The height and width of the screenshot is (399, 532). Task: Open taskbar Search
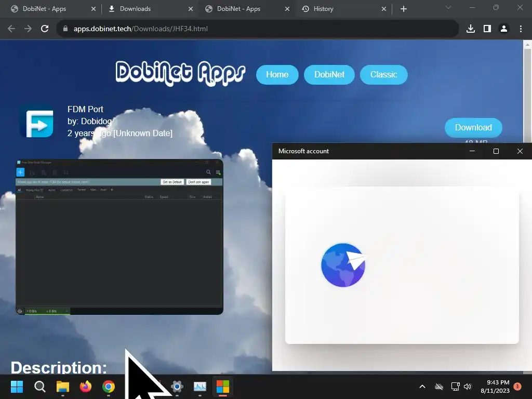point(39,387)
